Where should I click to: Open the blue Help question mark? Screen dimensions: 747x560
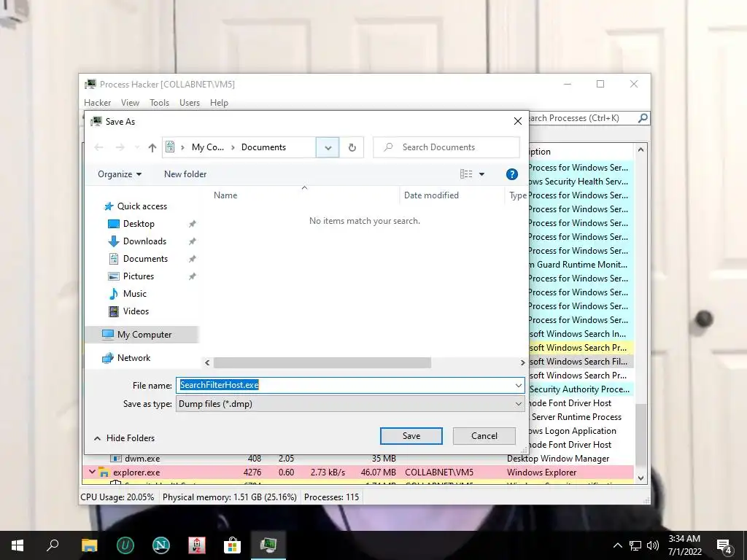[511, 174]
